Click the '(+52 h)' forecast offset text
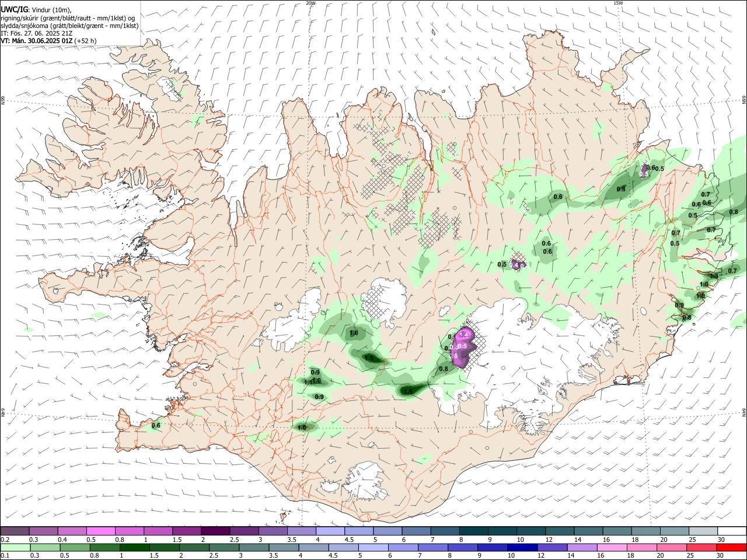The image size is (747, 560). point(86,41)
